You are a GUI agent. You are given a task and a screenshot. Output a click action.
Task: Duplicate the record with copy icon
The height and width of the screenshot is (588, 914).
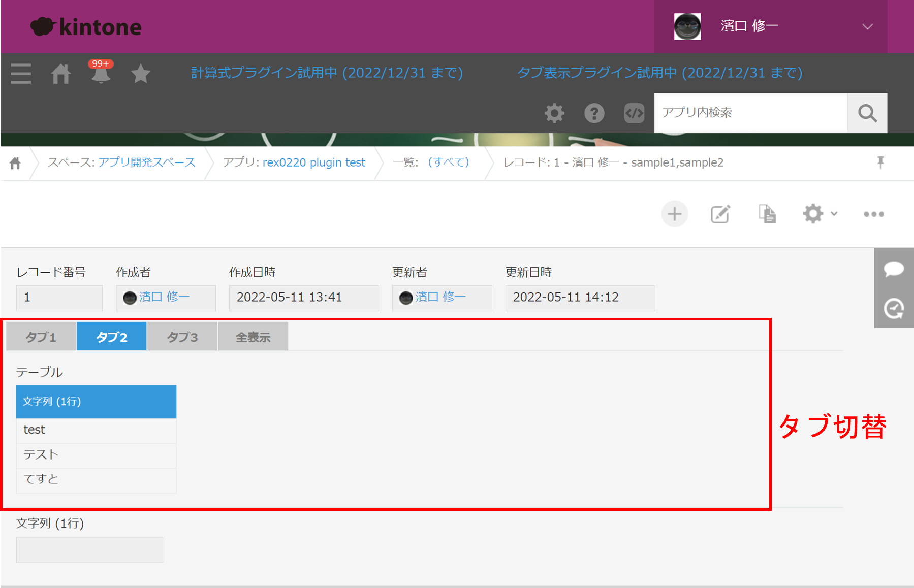point(767,214)
